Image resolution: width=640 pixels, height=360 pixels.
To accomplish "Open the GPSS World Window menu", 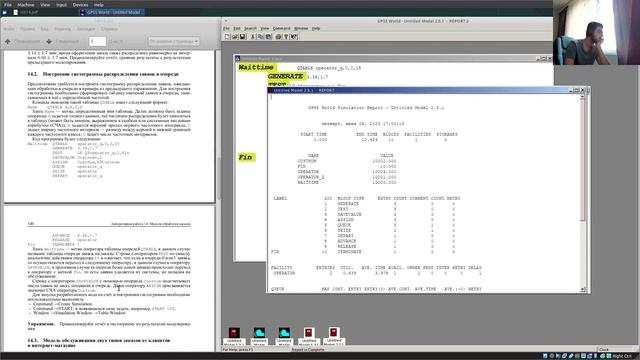I will (x=301, y=28).
